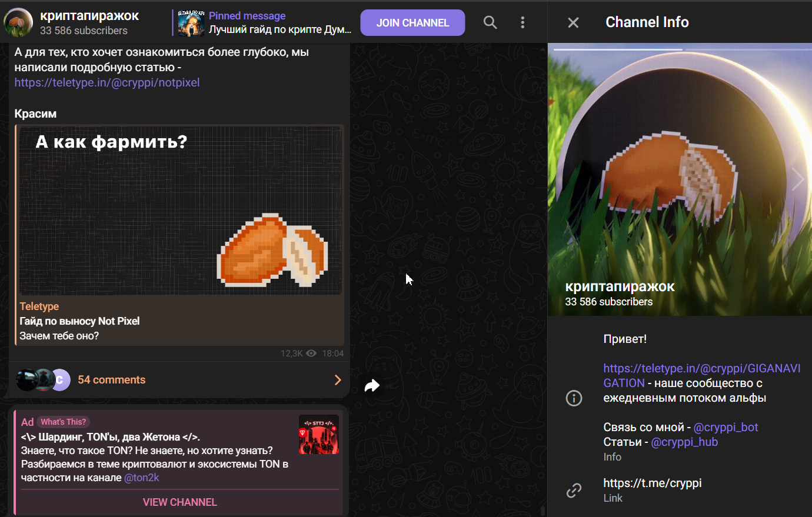Viewport: 812px width, 517px height.
Task: Click the commenter avatars beside 54 comments
Action: click(x=42, y=380)
